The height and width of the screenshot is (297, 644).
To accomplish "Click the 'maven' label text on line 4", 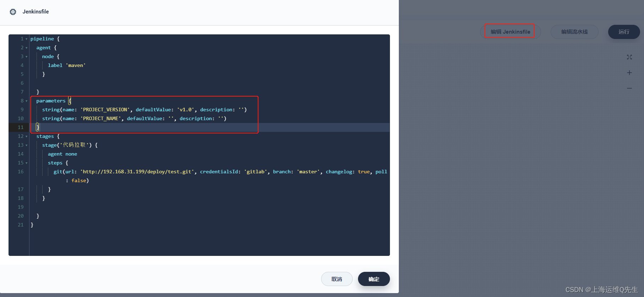I will pyautogui.click(x=76, y=65).
